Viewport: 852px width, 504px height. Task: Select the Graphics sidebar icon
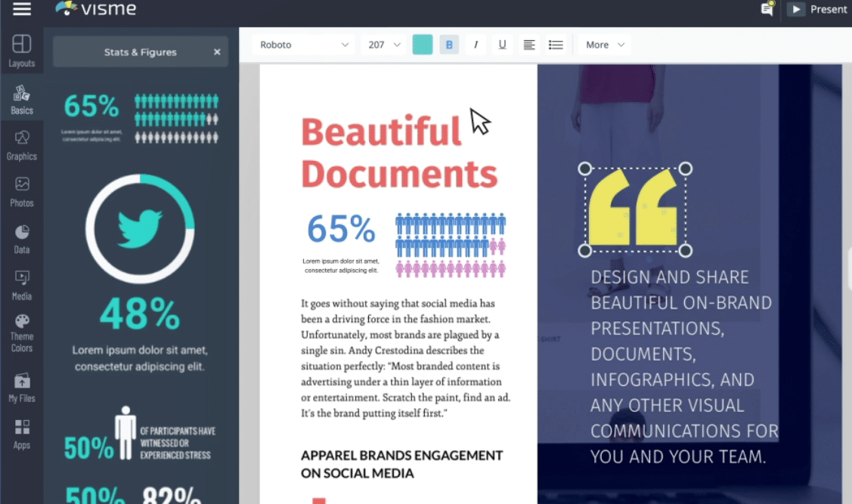[22, 144]
